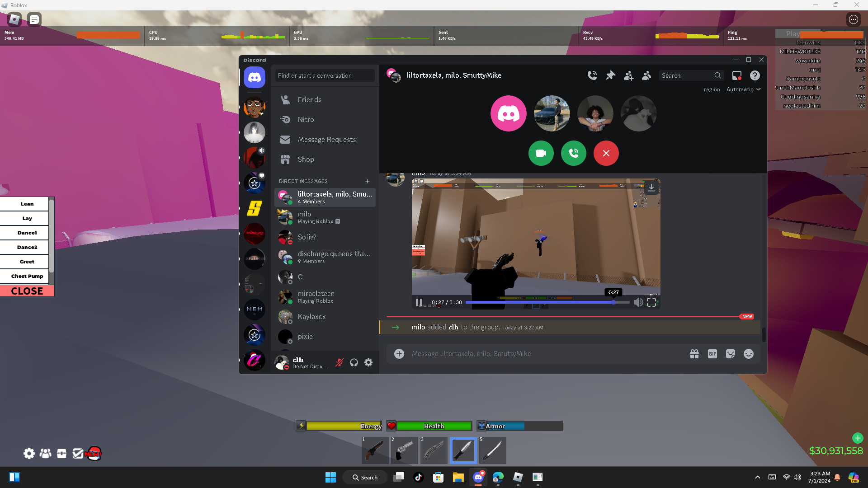Screen dimensions: 868x488
Task: Click Discord messages scrollbar
Action: [x=764, y=335]
